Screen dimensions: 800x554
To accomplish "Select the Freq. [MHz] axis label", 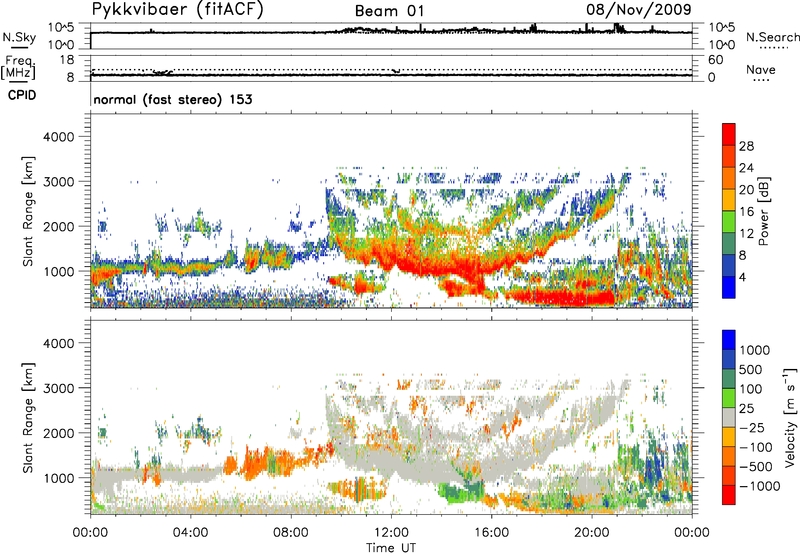I will (19, 67).
